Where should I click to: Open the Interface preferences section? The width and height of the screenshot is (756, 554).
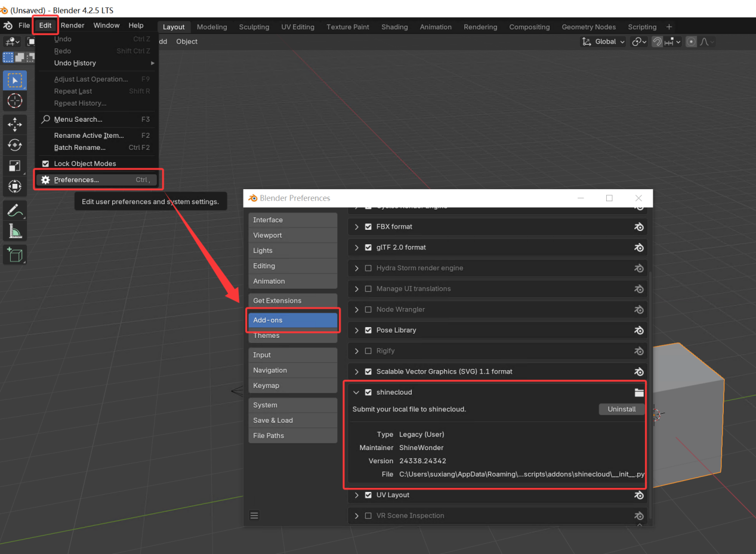[x=293, y=220]
